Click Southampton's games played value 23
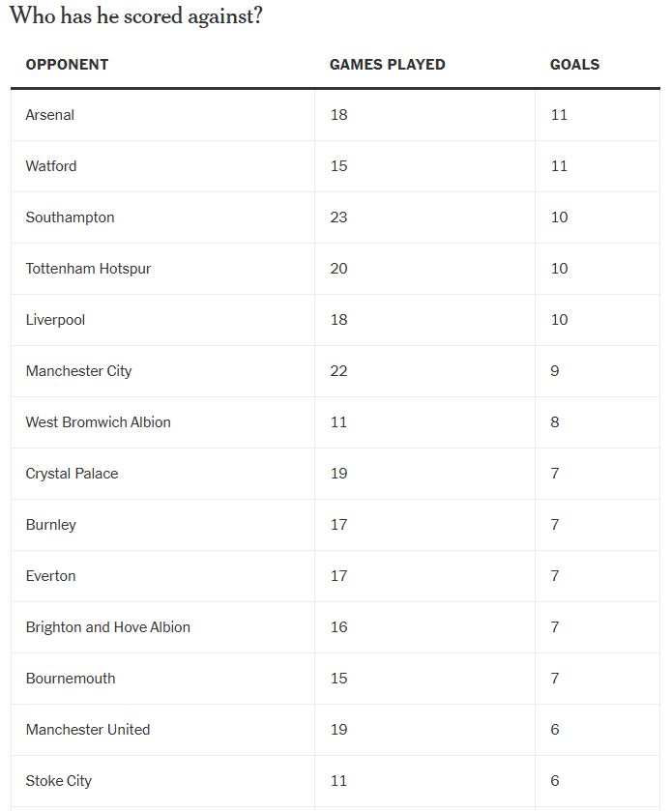The height and width of the screenshot is (811, 672). coord(338,217)
